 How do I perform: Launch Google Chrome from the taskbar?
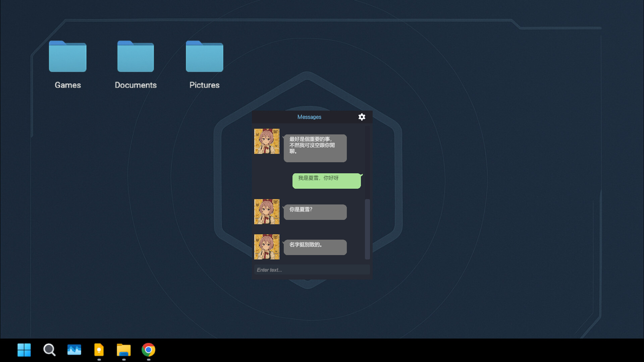[148, 350]
